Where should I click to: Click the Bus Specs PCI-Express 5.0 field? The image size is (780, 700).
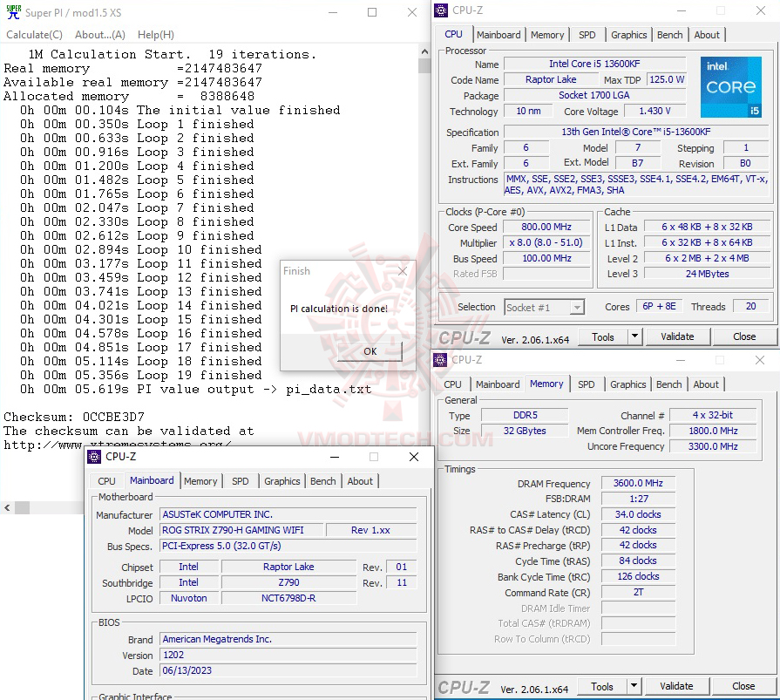(288, 547)
